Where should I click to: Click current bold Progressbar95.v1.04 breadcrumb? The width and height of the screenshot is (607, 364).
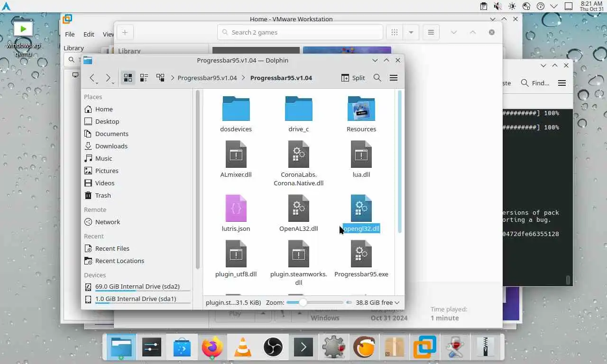(281, 78)
